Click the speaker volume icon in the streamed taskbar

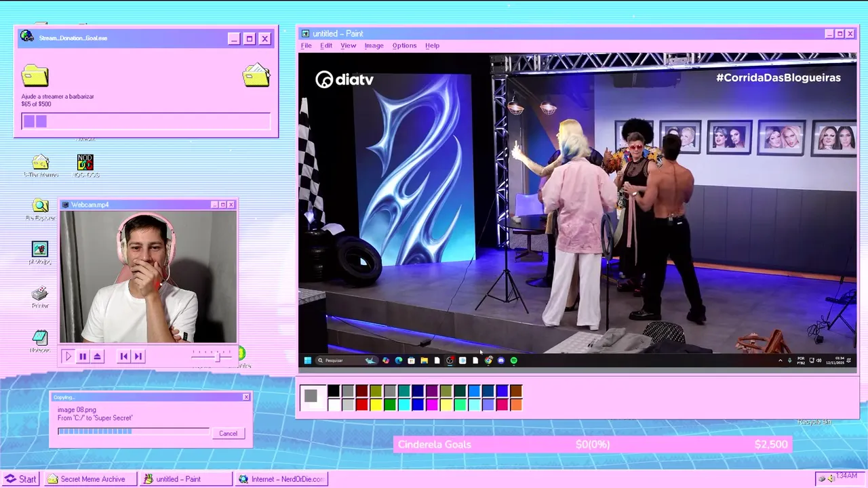coord(819,361)
